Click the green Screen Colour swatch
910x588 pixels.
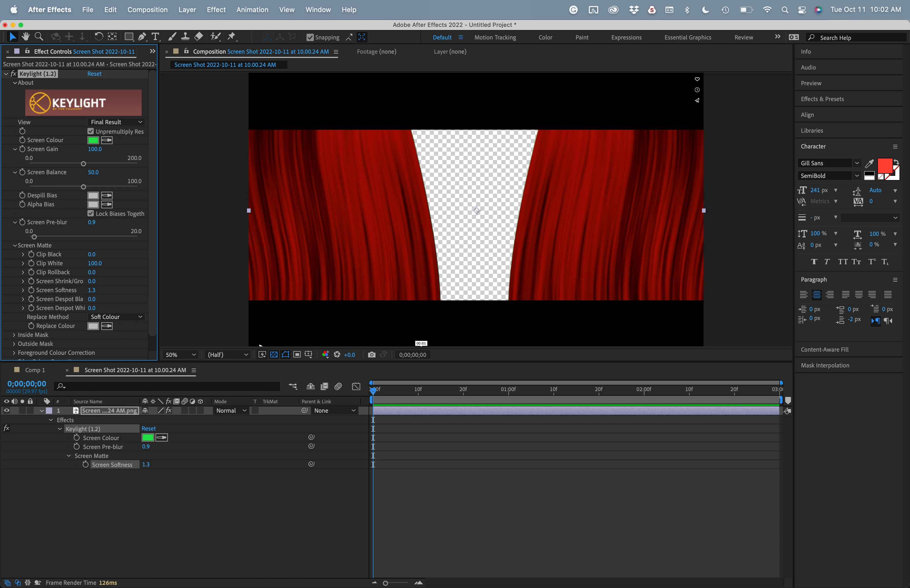click(93, 140)
